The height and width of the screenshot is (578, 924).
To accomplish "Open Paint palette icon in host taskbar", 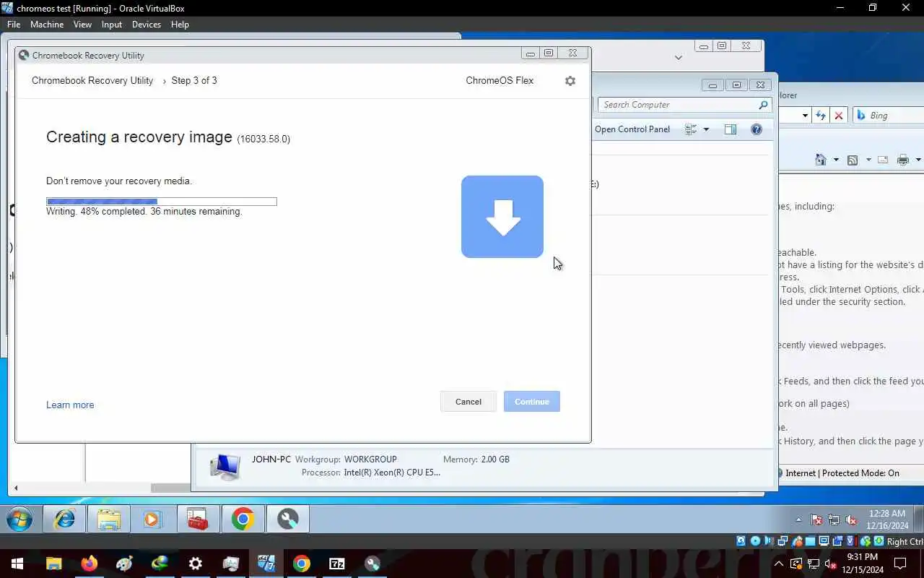I will click(x=125, y=564).
